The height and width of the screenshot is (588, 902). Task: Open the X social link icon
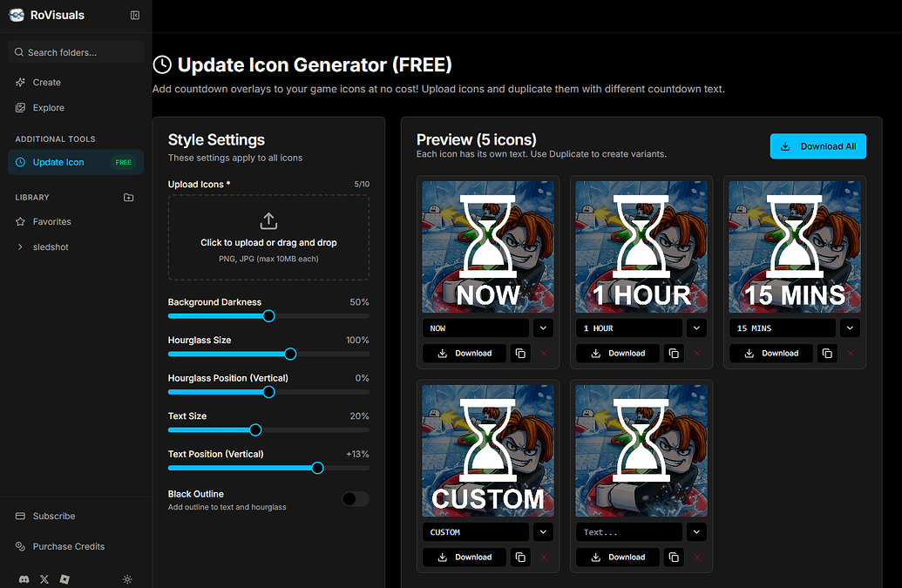click(44, 579)
